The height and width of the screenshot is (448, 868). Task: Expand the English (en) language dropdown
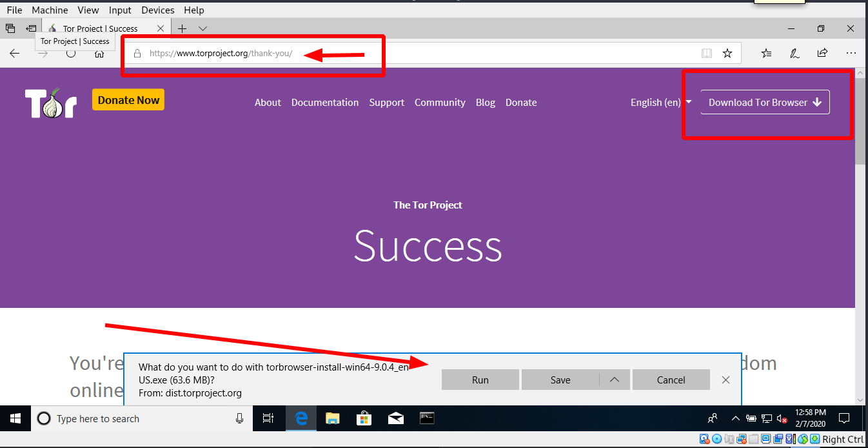(x=661, y=103)
